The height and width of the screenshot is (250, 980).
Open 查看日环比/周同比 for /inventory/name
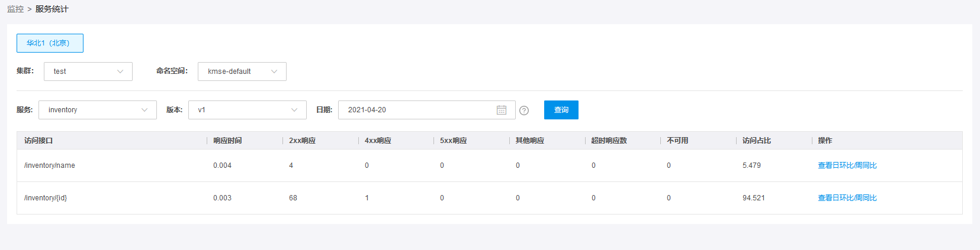(x=847, y=165)
